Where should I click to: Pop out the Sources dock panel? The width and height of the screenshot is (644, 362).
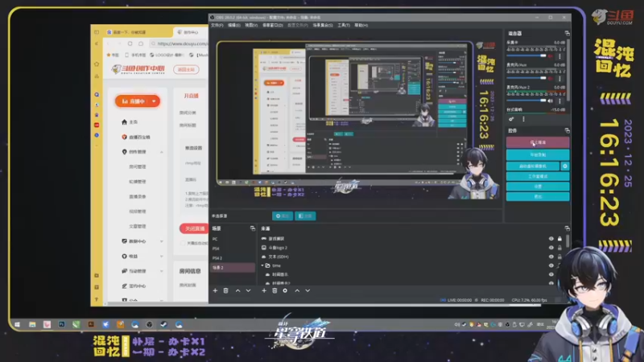568,228
